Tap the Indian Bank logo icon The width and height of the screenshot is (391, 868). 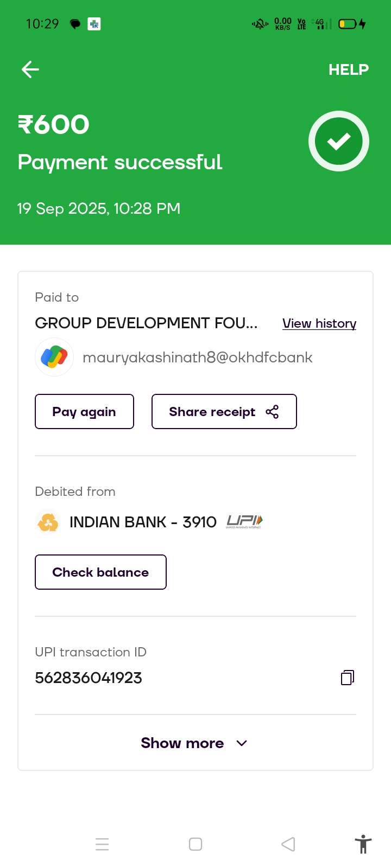(x=48, y=522)
